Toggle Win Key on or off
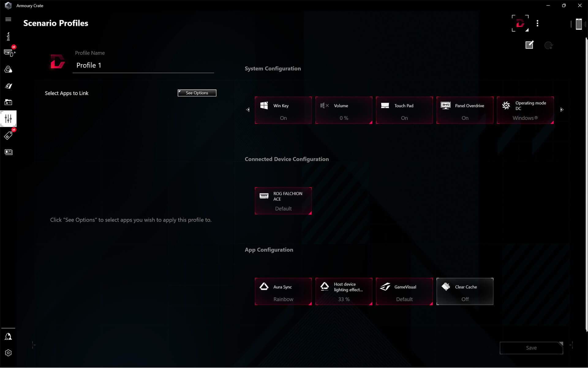This screenshot has width=588, height=368. (x=283, y=110)
